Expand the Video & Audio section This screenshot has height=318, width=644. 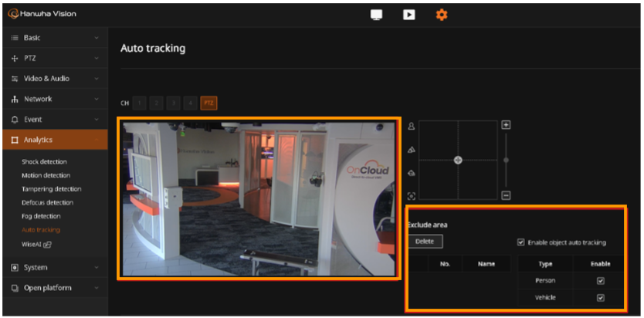coord(54,79)
